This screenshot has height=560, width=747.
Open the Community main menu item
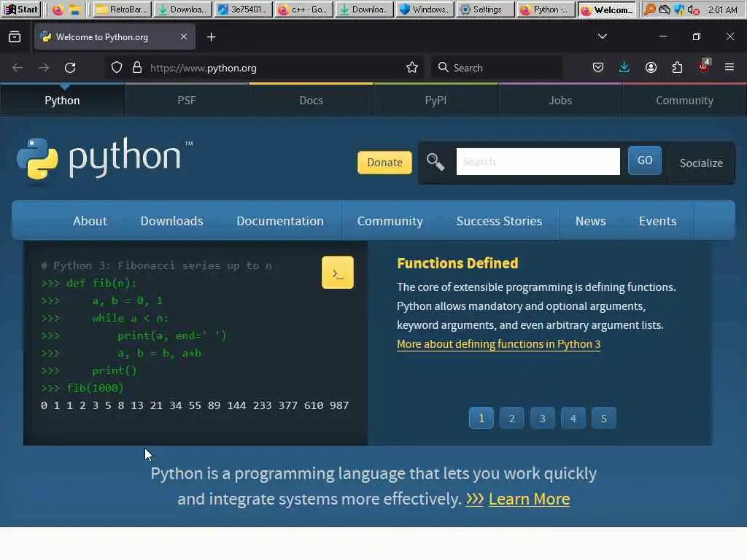point(390,221)
